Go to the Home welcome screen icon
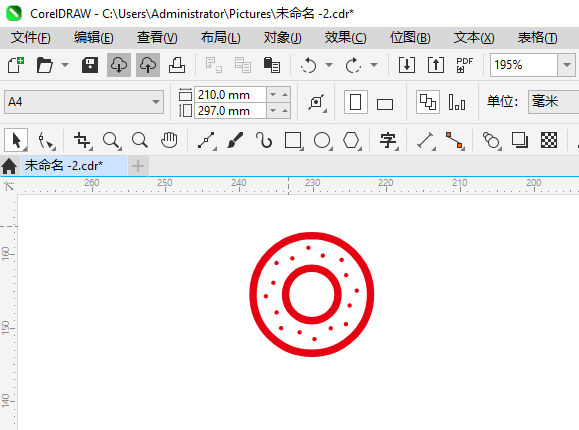The height and width of the screenshot is (430, 579). pyautogui.click(x=9, y=166)
